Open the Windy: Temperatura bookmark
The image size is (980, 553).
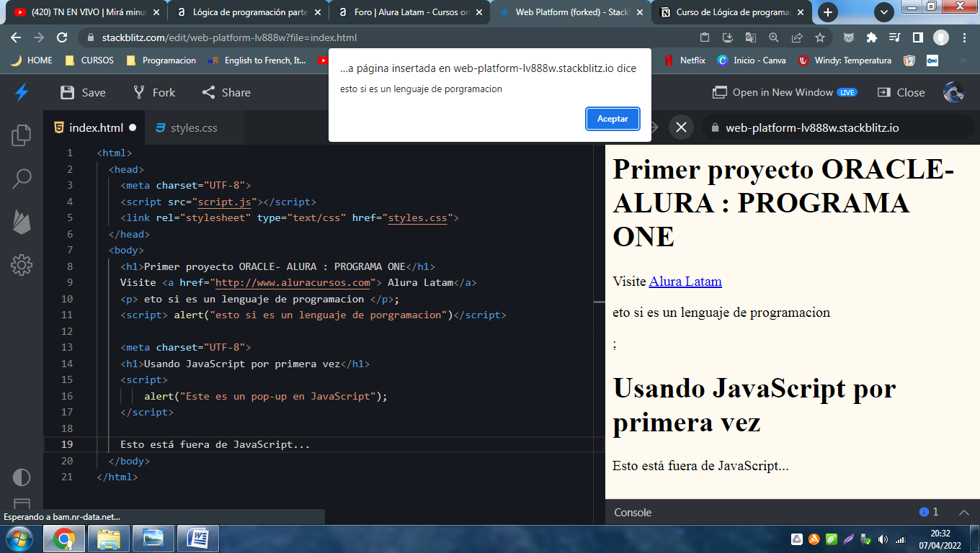click(x=845, y=60)
